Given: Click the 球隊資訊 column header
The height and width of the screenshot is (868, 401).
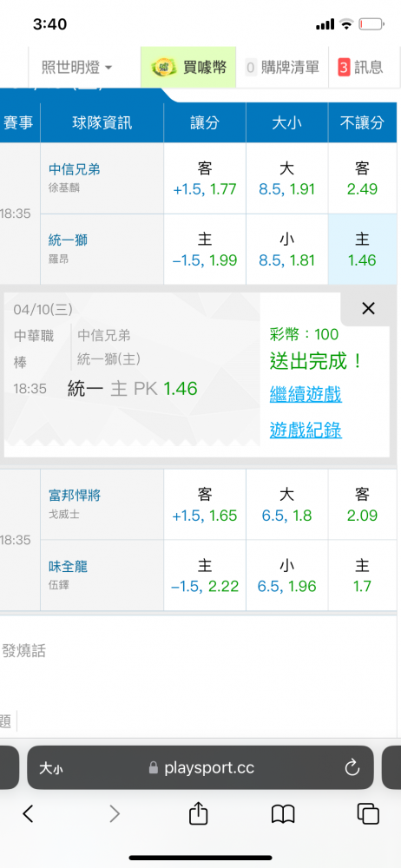Looking at the screenshot, I should (102, 122).
